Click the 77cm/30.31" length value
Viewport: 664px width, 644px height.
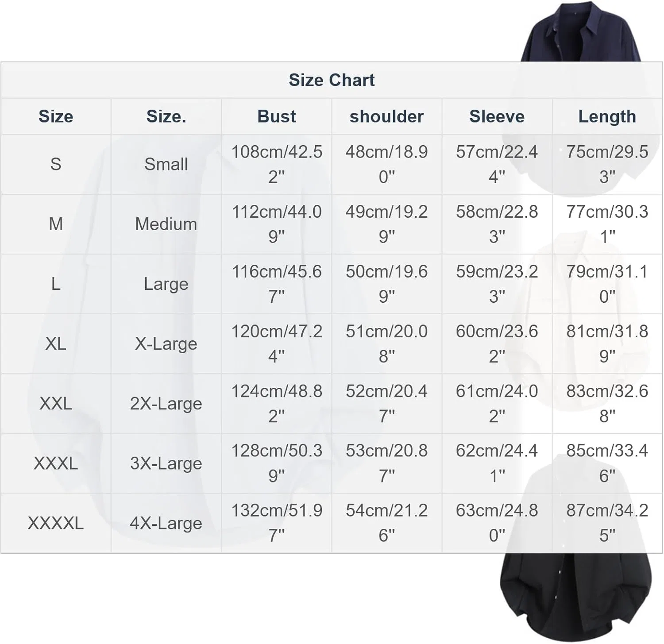(607, 224)
